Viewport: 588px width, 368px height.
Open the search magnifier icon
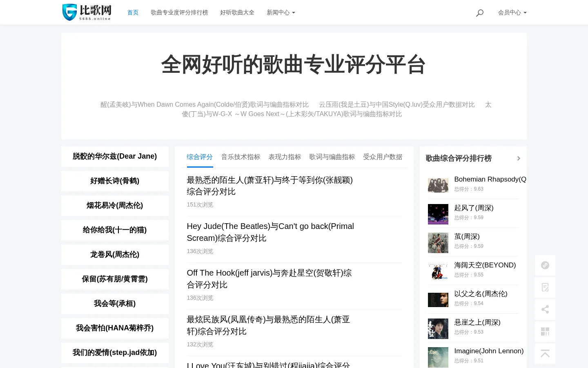[x=480, y=13]
